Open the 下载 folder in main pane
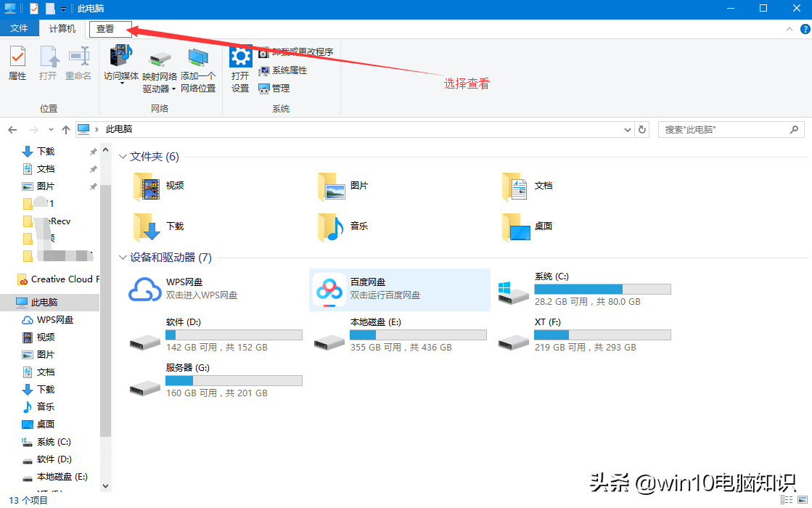812x508 pixels. tap(158, 227)
